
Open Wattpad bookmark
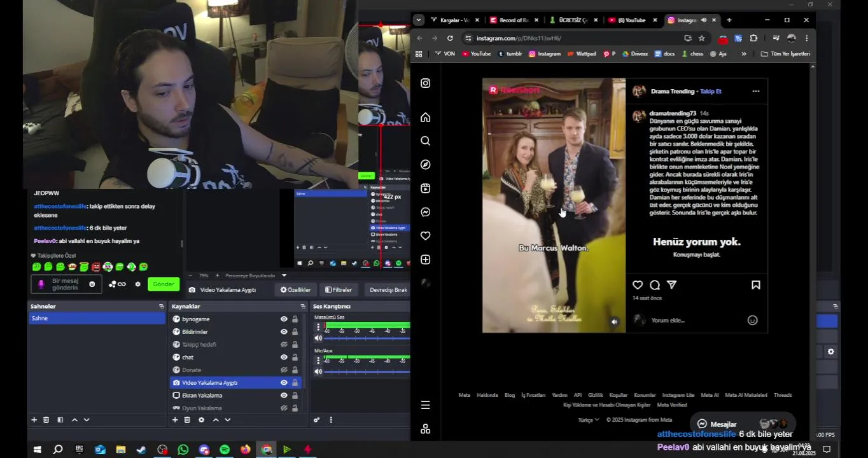coord(581,54)
